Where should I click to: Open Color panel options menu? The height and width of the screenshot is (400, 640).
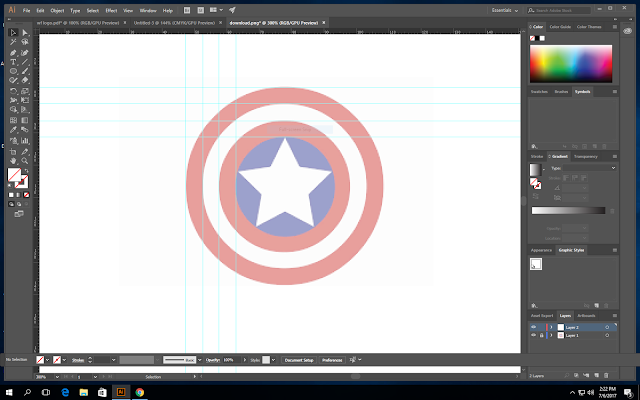615,27
